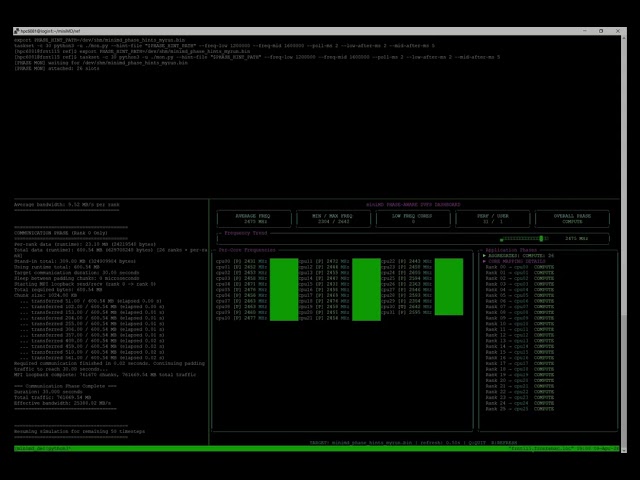Select the Rank 19 mapping row
The width and height of the screenshot is (640, 480).
tap(519, 375)
